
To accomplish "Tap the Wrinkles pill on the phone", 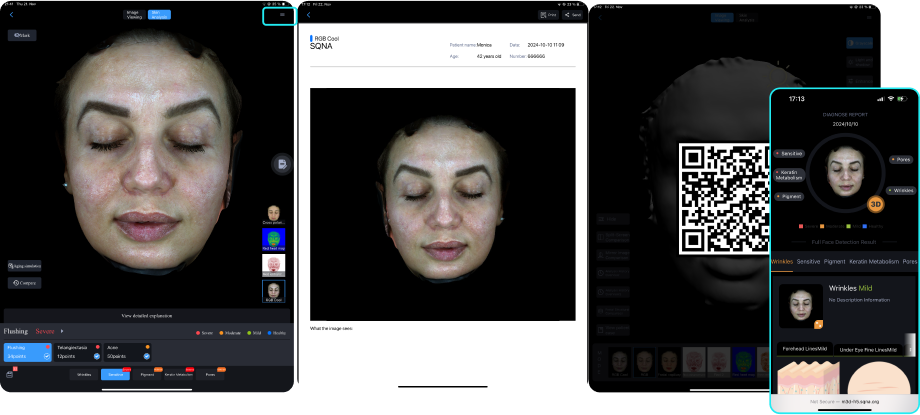I will click(x=900, y=190).
